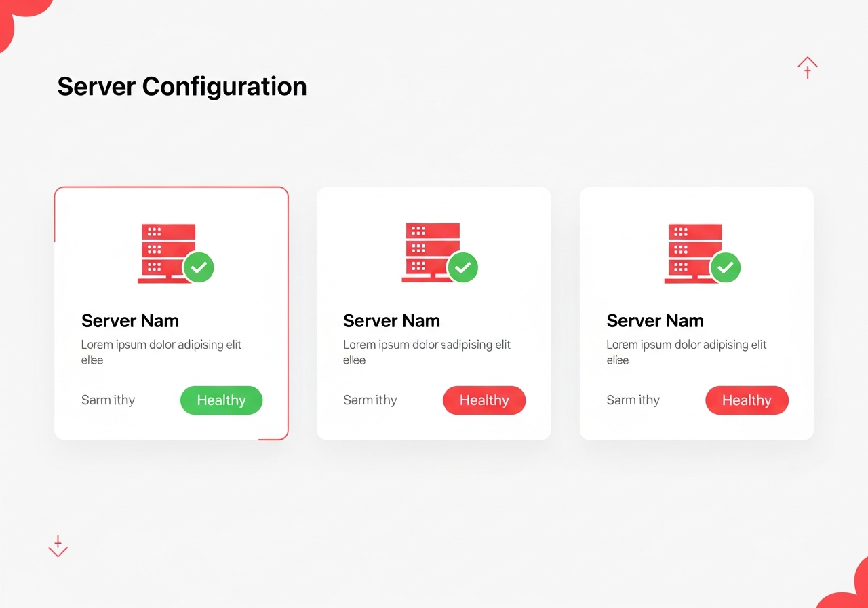The width and height of the screenshot is (868, 608).
Task: Toggle the red Healthy status on the rightmost card
Action: (747, 400)
